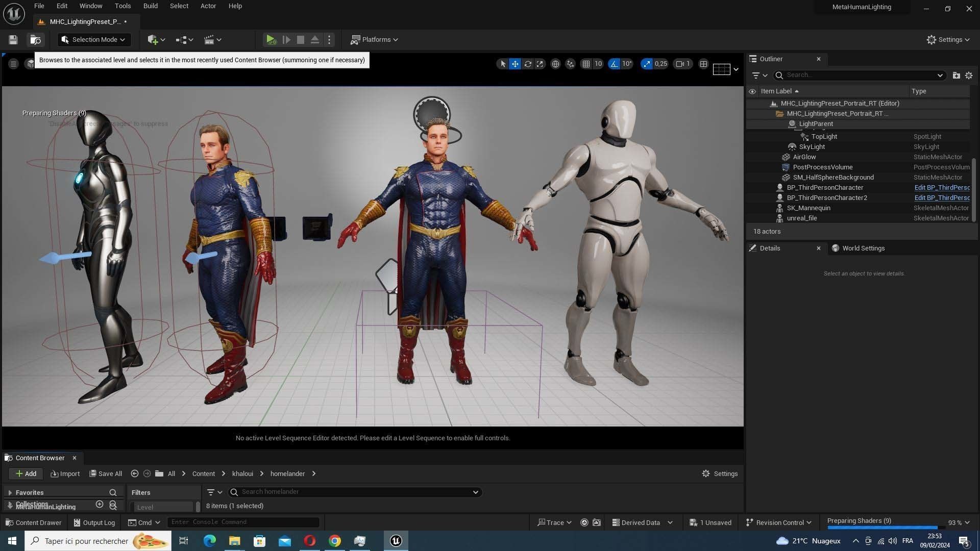The image size is (980, 551).
Task: Click Import in Content Browser
Action: tap(65, 474)
